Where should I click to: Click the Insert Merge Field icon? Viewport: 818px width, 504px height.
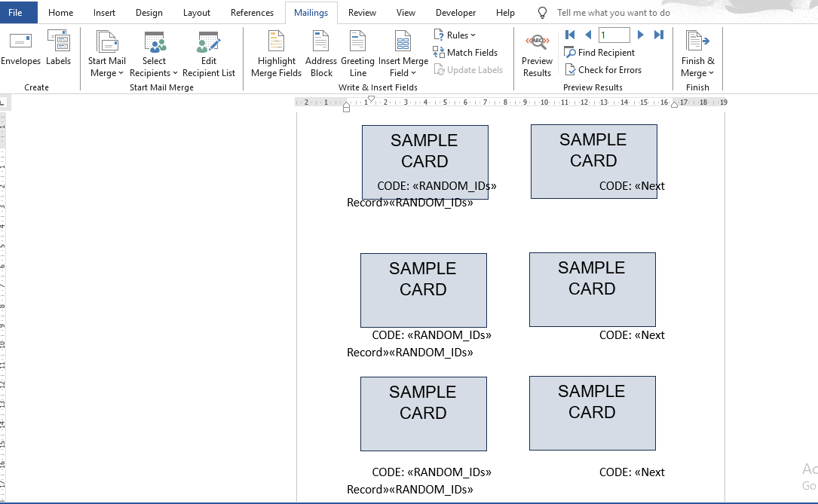pos(403,41)
